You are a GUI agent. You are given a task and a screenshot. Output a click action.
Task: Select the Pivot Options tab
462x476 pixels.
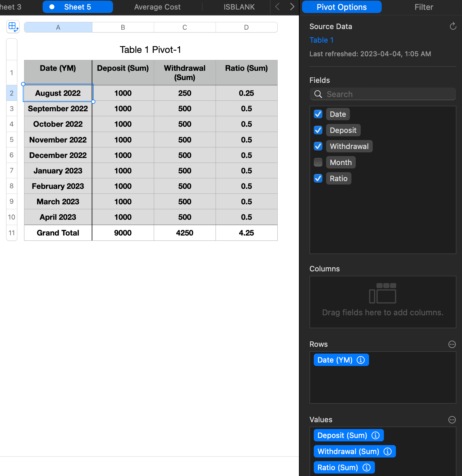(341, 7)
